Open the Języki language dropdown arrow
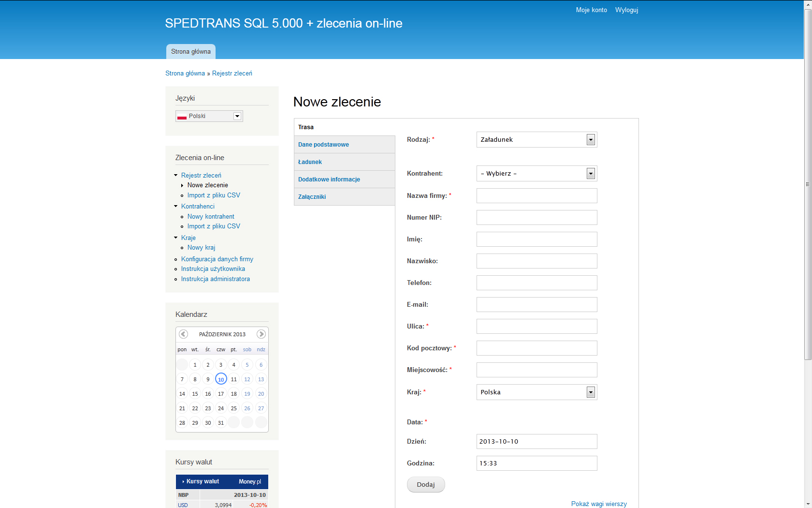This screenshot has width=812, height=508. click(x=237, y=116)
